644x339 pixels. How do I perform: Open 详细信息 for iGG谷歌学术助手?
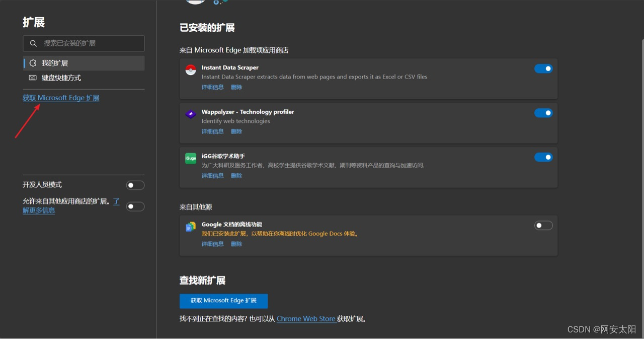click(213, 176)
